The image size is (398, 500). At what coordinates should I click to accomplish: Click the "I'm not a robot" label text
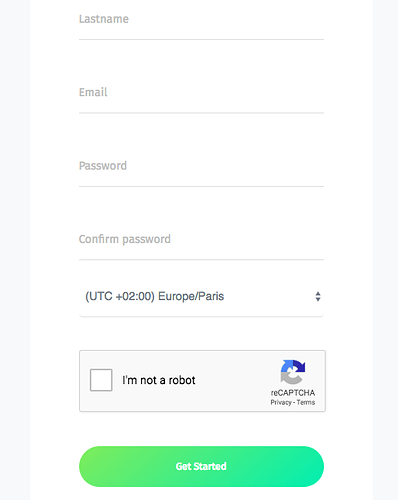click(159, 380)
